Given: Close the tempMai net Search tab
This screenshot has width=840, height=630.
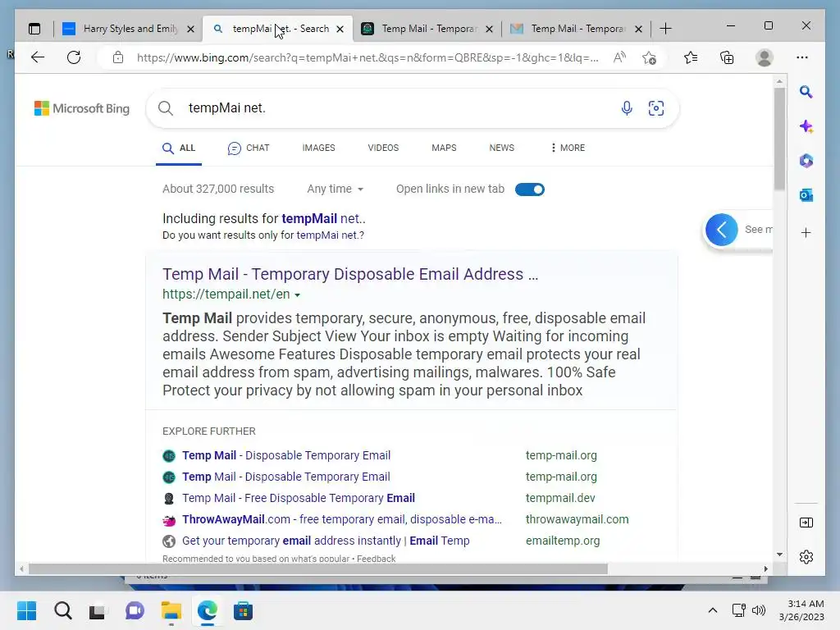Looking at the screenshot, I should pyautogui.click(x=340, y=30).
